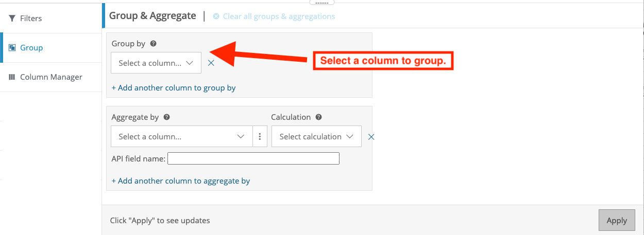Viewport: 644px width, 235px height.
Task: Click the help icon next to Group by
Action: [153, 44]
